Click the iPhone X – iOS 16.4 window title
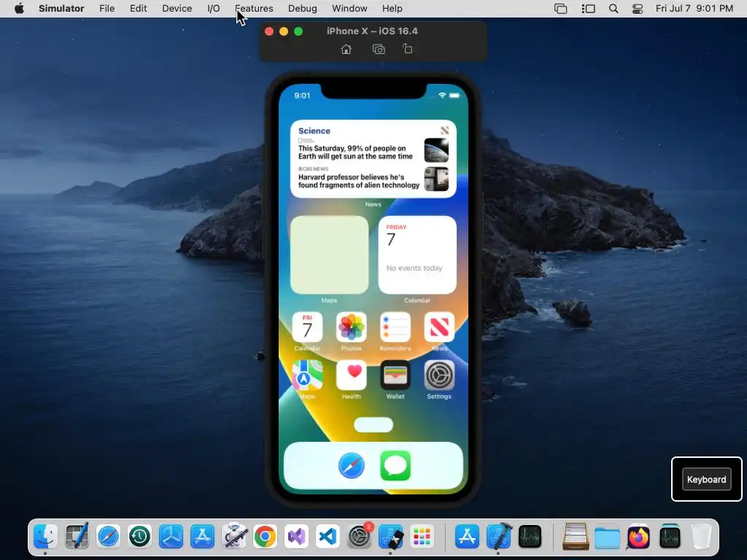Screen dimensions: 747x560 pos(372,31)
